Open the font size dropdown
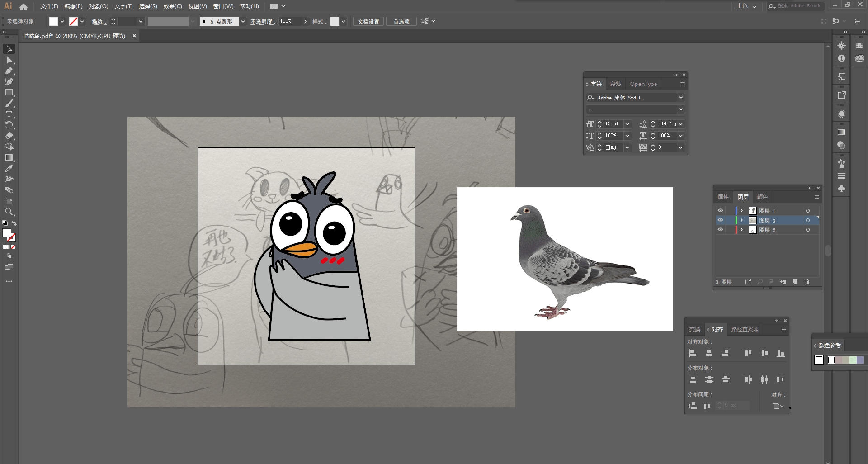The width and height of the screenshot is (868, 464). pos(627,124)
